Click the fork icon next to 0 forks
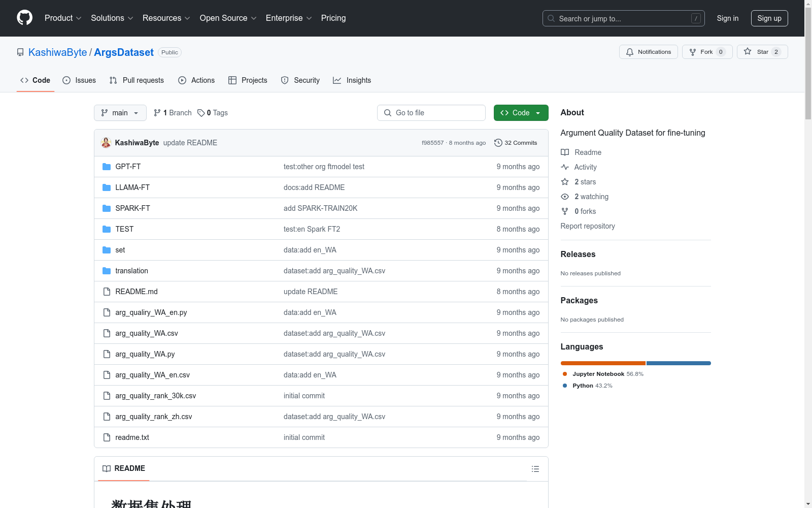Image resolution: width=812 pixels, height=508 pixels. pyautogui.click(x=565, y=211)
